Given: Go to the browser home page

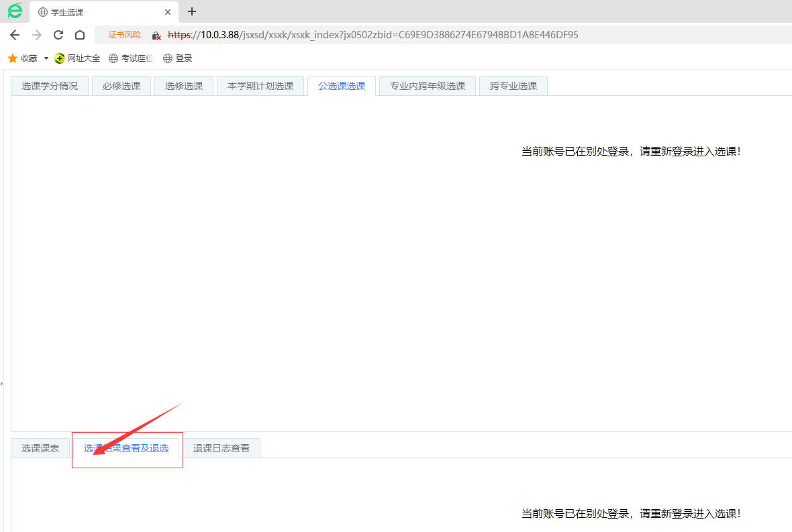Looking at the screenshot, I should point(80,35).
